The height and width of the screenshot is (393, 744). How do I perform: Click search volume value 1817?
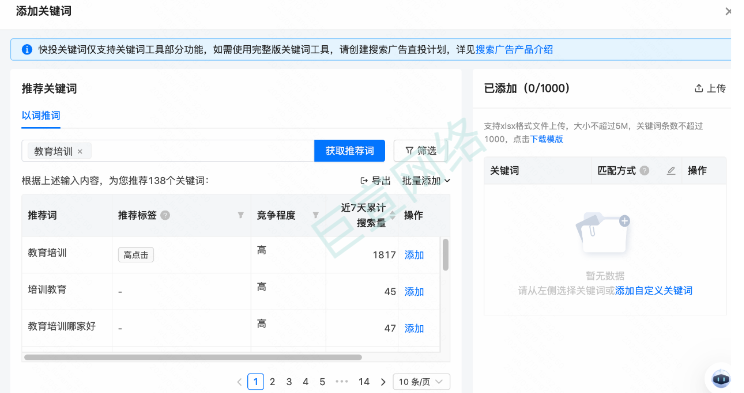pyautogui.click(x=384, y=255)
